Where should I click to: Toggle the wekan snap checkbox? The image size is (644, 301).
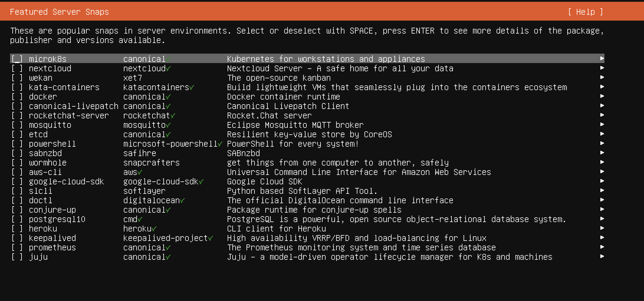(17, 78)
